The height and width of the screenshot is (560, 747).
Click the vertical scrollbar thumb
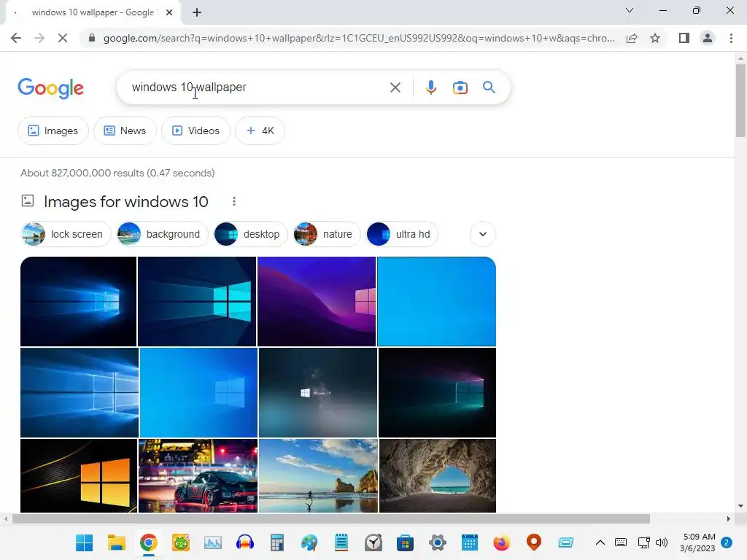(740, 100)
